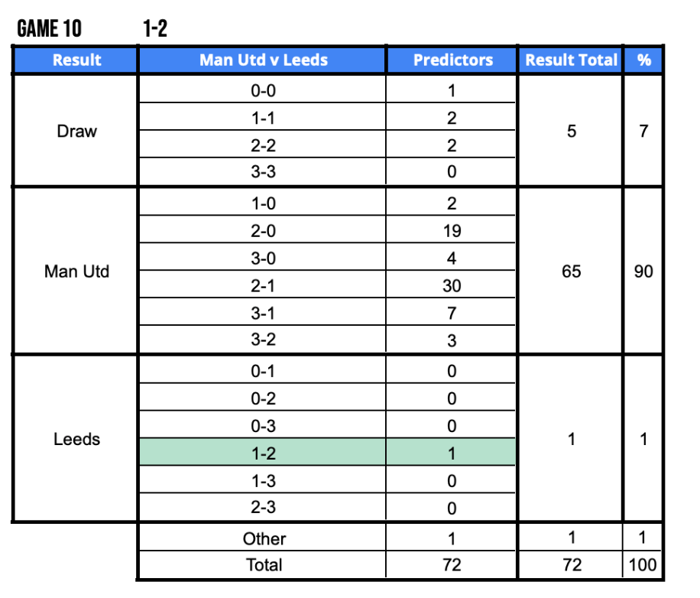Click the 100 percent total cell

click(643, 565)
